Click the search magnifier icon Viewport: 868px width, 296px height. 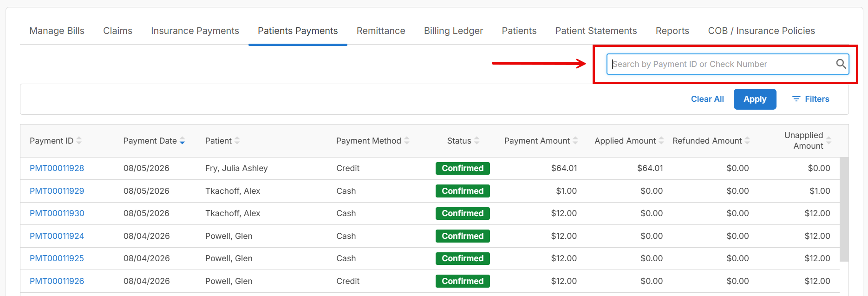841,64
